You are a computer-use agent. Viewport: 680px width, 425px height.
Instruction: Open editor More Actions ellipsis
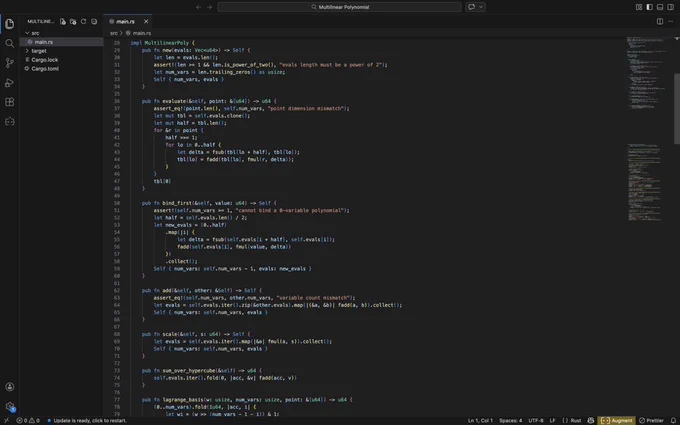point(670,21)
